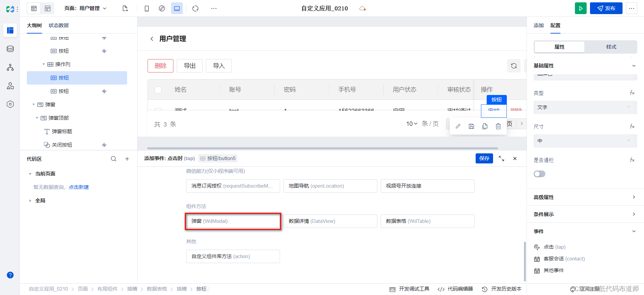Click the new page file icon
Image resolution: width=644 pixels, height=295 pixels.
[125, 8]
